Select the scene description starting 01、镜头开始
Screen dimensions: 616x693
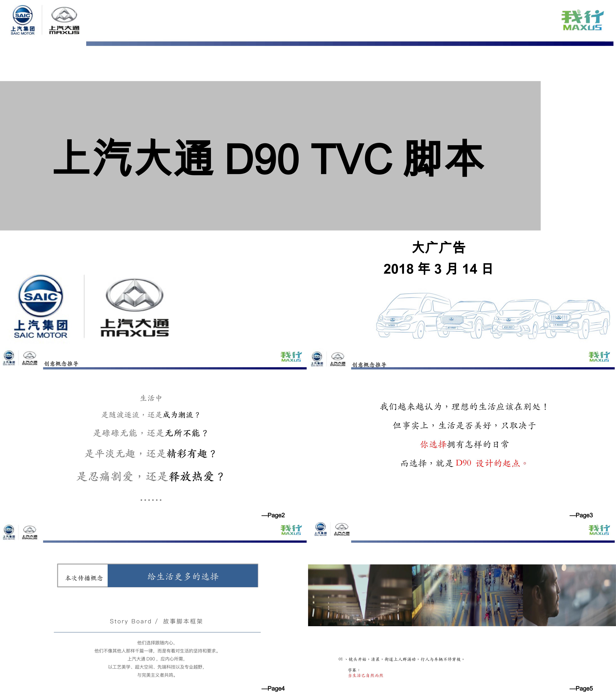tap(402, 659)
